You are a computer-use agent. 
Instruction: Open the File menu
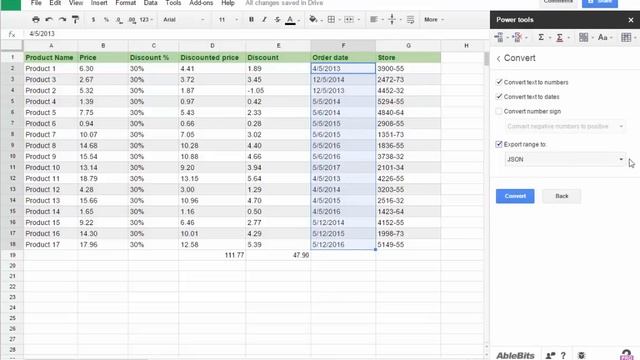[x=36, y=3]
